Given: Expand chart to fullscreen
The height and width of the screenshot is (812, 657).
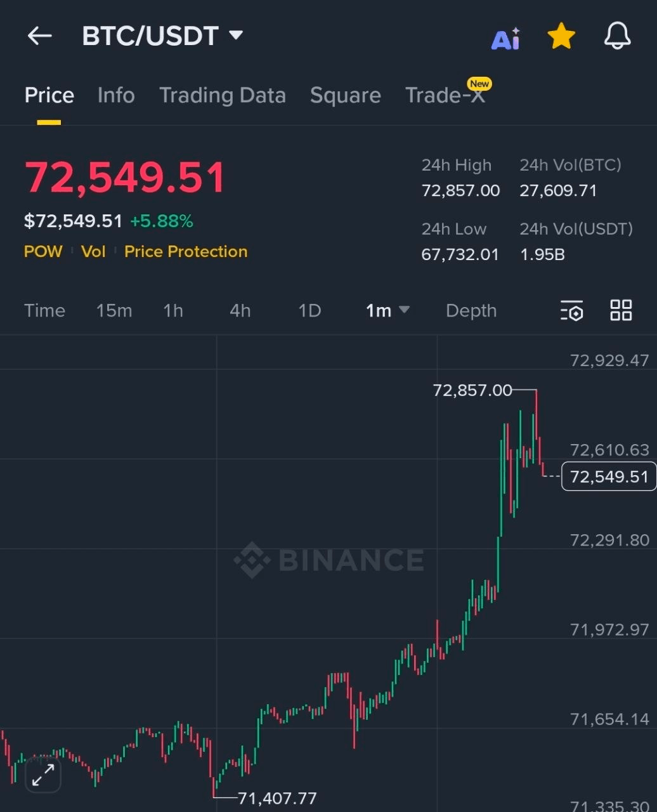Looking at the screenshot, I should [43, 775].
